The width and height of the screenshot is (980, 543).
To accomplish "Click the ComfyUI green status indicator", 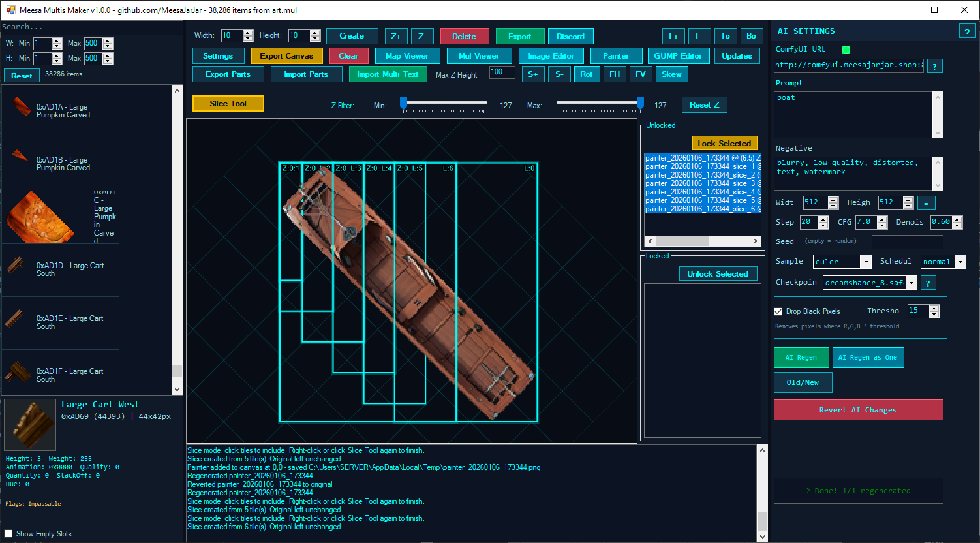I will tap(846, 50).
